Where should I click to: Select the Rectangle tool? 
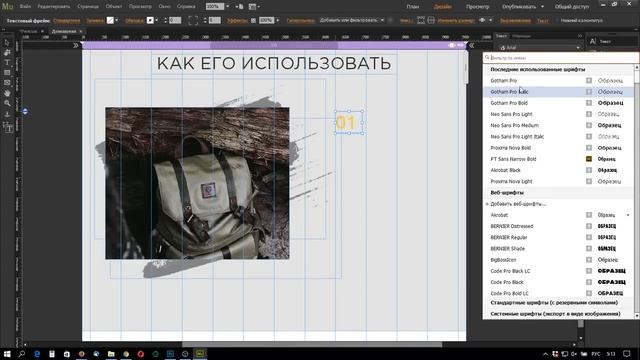pyautogui.click(x=7, y=73)
